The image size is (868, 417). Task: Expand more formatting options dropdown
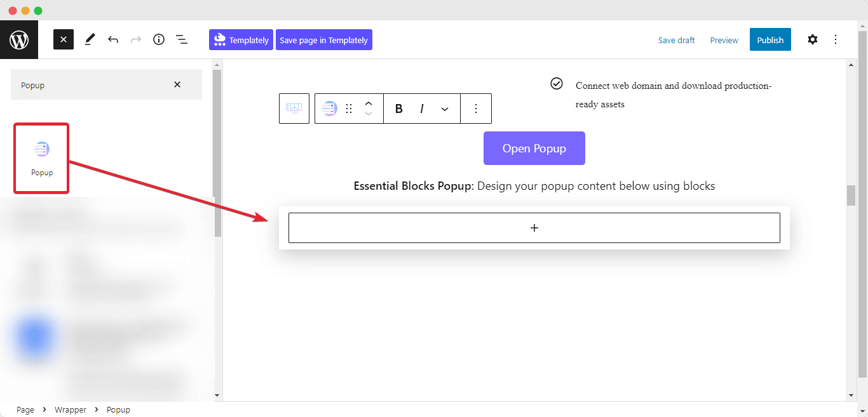click(445, 109)
